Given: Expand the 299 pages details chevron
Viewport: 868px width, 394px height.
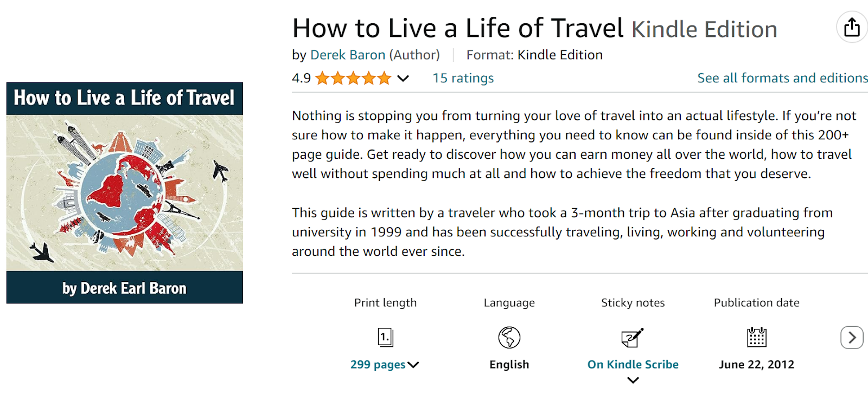Looking at the screenshot, I should tap(412, 365).
